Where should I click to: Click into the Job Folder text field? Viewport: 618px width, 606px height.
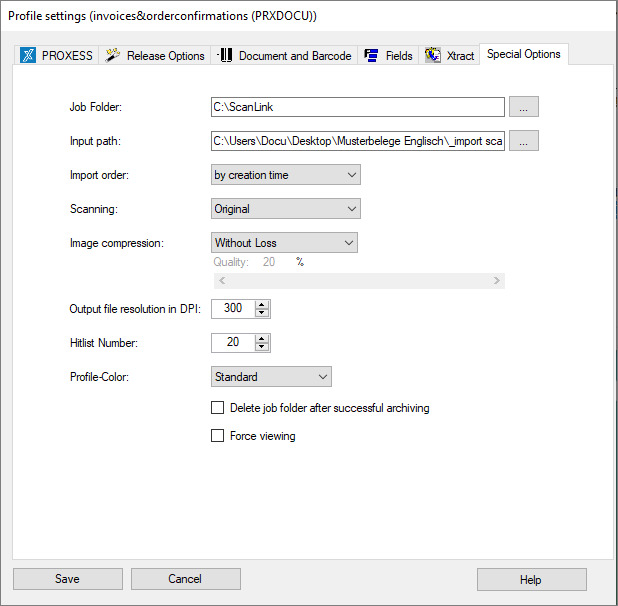point(357,107)
